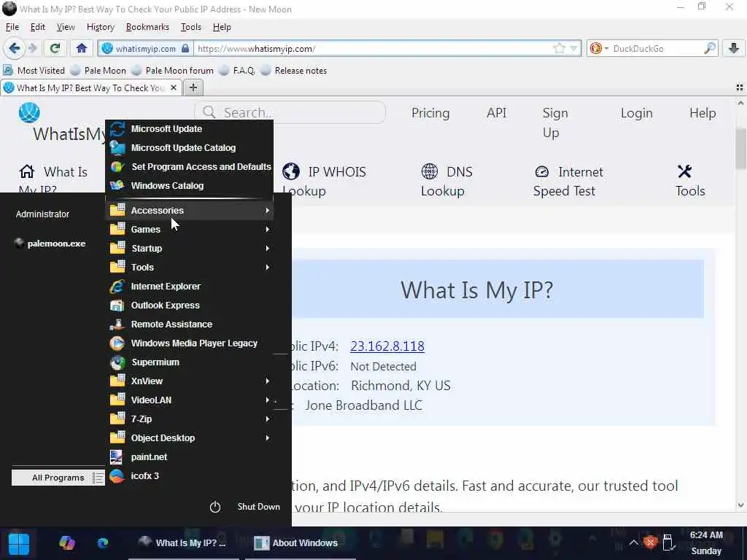Open the browser Tools menu
Viewport: 747px width, 560px height.
[191, 27]
